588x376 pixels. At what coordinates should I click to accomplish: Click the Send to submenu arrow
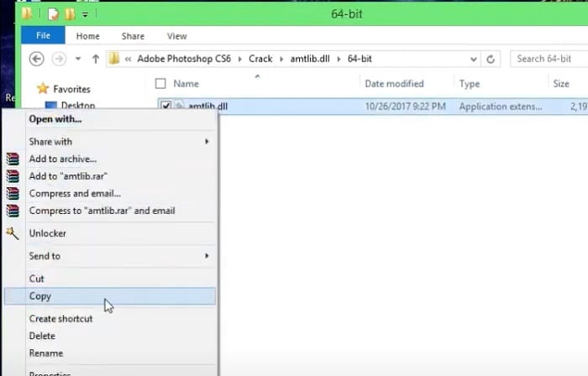[x=207, y=256]
